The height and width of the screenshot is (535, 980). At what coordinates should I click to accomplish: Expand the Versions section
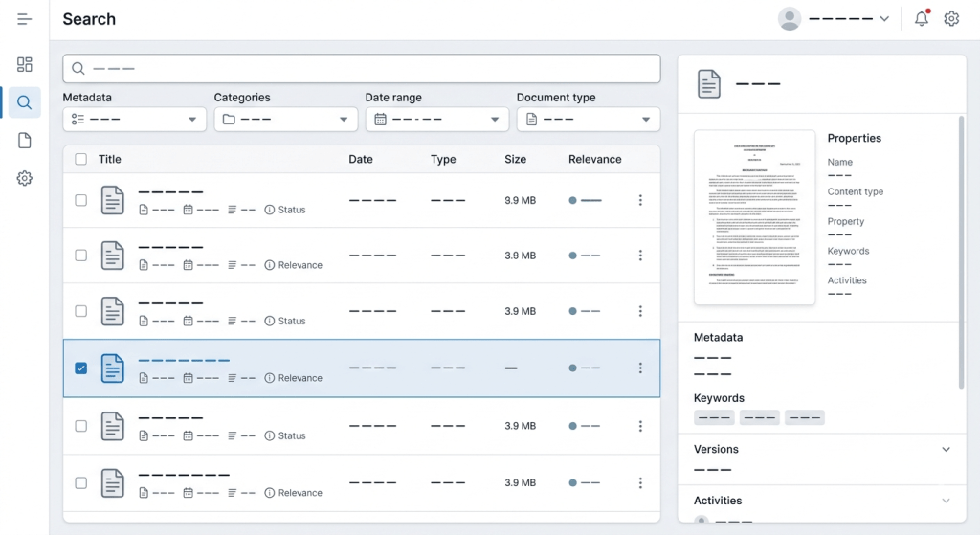point(946,449)
